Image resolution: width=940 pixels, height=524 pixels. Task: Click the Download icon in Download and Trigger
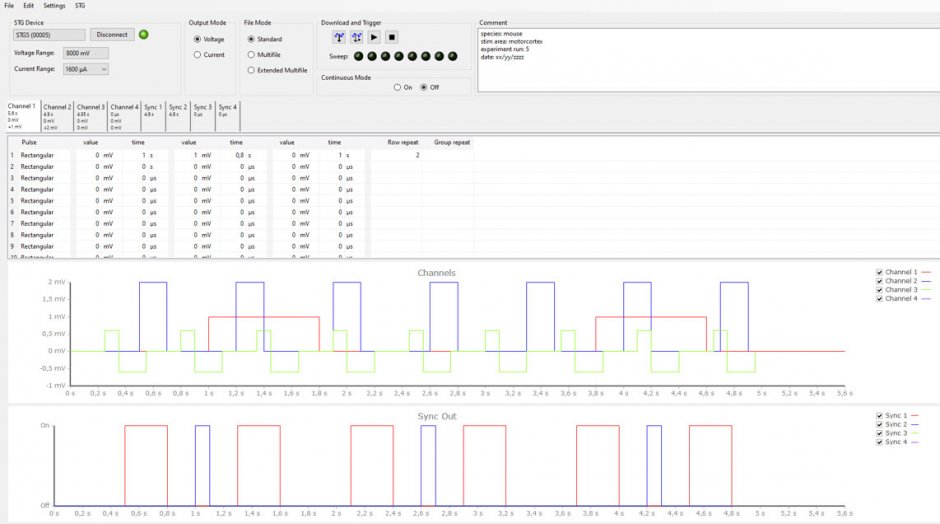tap(339, 37)
